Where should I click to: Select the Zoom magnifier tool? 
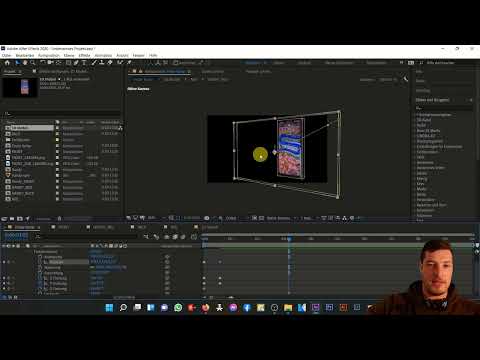click(x=33, y=63)
